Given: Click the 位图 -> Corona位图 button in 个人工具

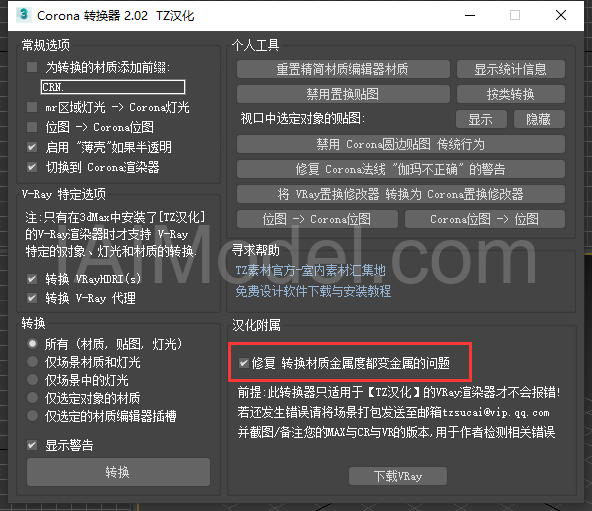Looking at the screenshot, I should tap(317, 219).
